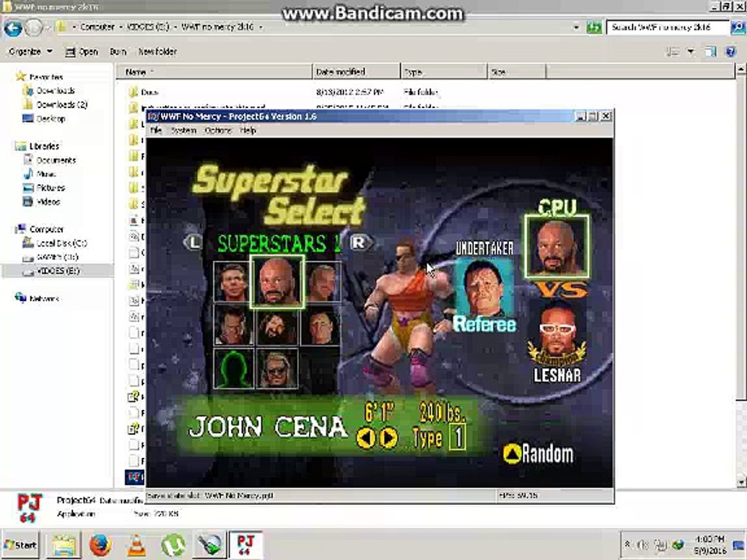
Task: Open the System menu in Project64
Action: (184, 131)
